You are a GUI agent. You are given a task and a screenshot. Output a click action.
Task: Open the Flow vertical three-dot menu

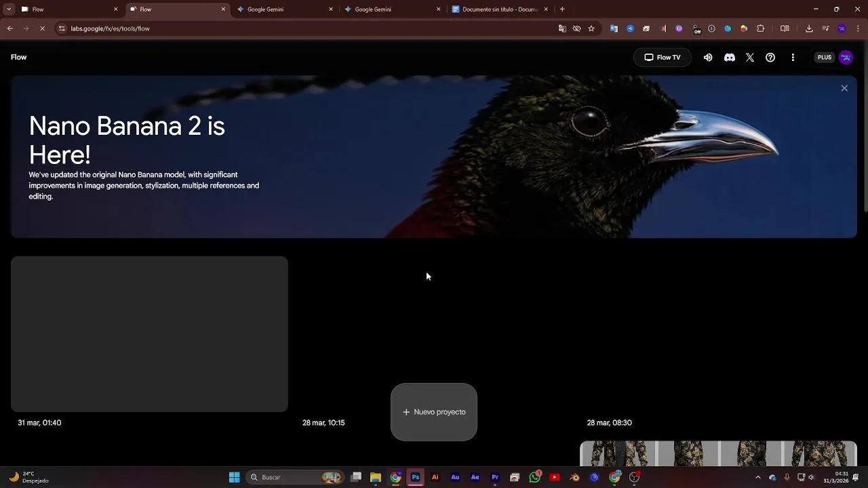[793, 58]
